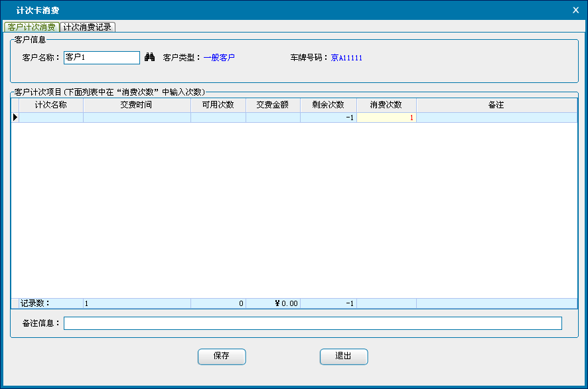This screenshot has width=588, height=389.
Task: Click the binoculars customer search icon
Action: 149,58
